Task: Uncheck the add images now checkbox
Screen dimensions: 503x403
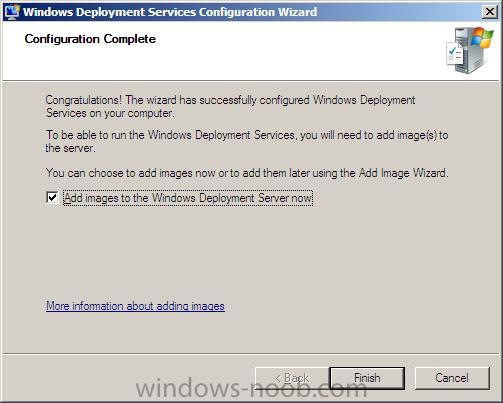Action: pos(52,197)
